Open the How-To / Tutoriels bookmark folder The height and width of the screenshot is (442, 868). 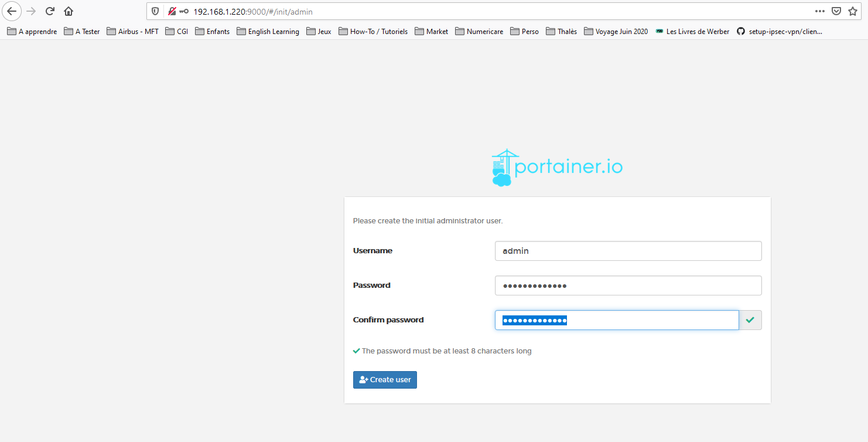point(373,32)
